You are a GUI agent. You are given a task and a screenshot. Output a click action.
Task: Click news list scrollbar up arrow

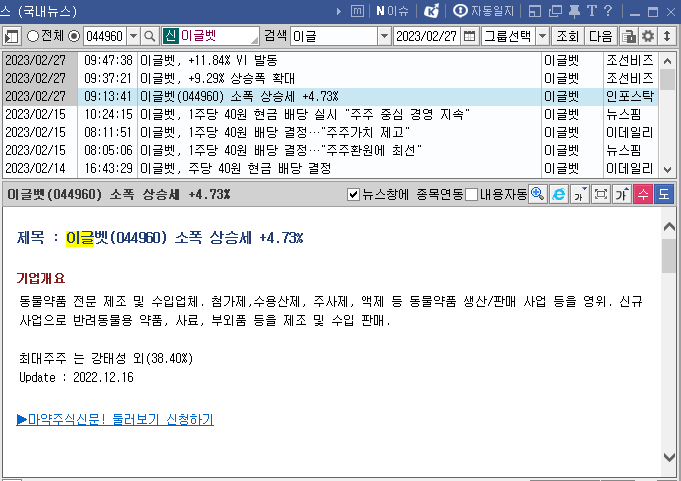(x=668, y=61)
